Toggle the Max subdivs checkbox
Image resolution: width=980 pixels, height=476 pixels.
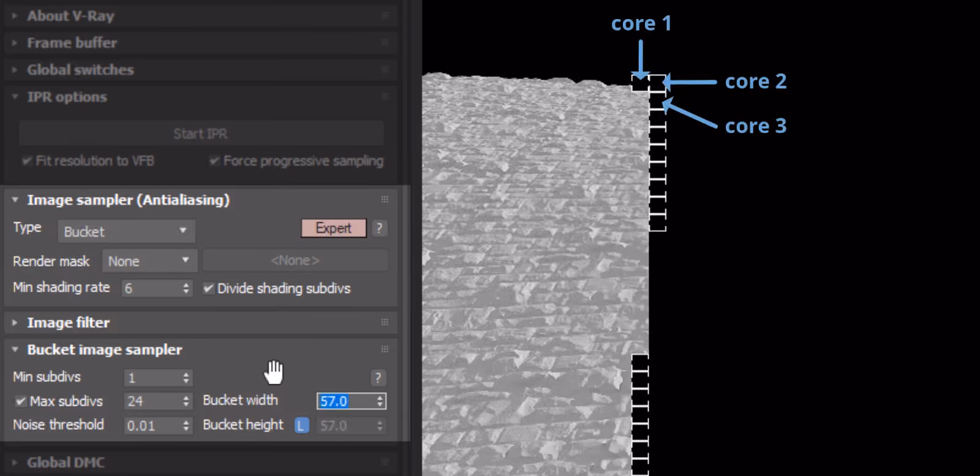20,401
